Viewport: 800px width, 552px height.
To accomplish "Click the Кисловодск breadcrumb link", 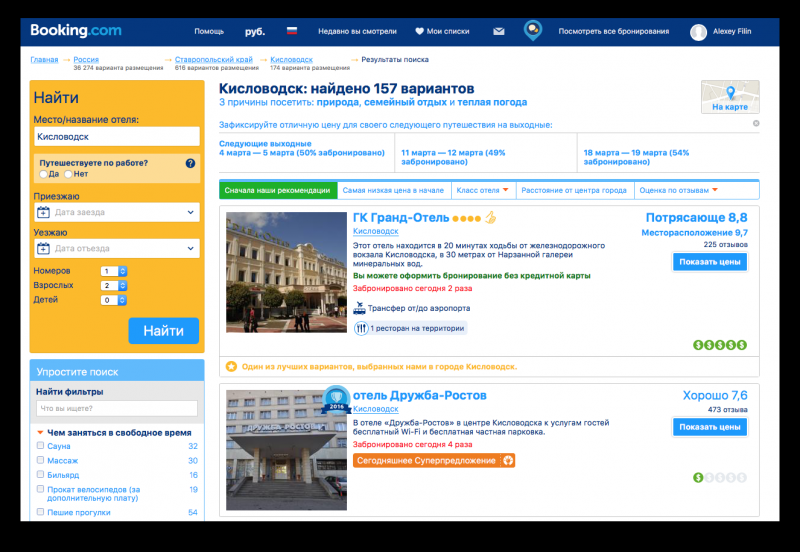I will pyautogui.click(x=291, y=59).
